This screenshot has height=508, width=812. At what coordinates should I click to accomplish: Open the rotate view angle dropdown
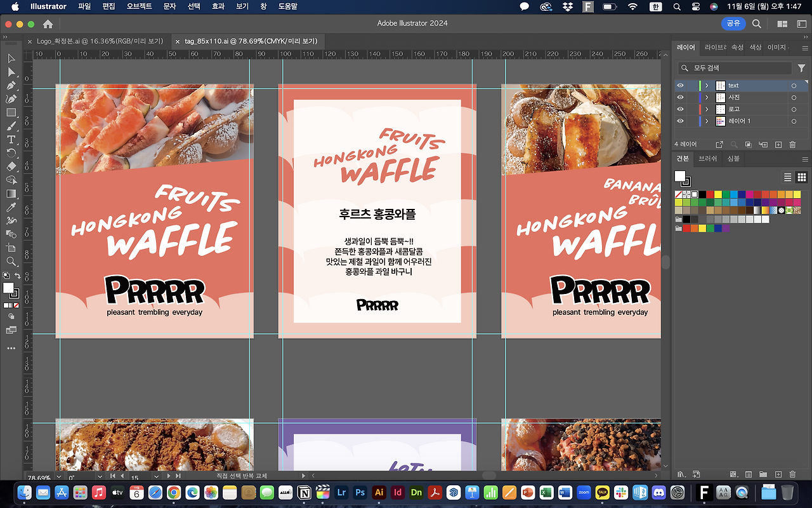pos(100,476)
